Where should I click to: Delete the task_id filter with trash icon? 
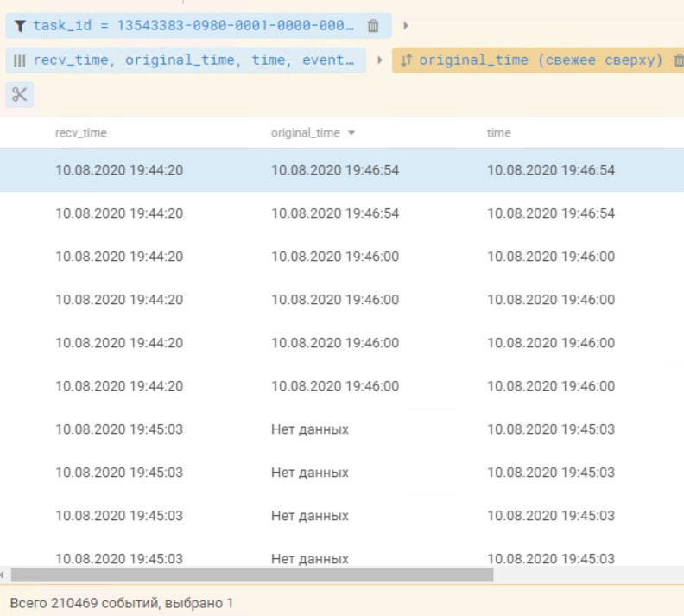click(x=373, y=26)
